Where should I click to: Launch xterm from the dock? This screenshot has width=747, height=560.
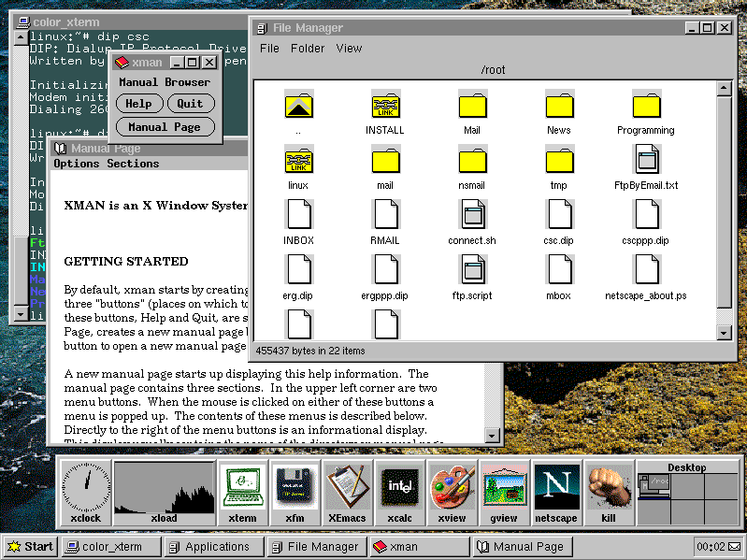[x=243, y=491]
